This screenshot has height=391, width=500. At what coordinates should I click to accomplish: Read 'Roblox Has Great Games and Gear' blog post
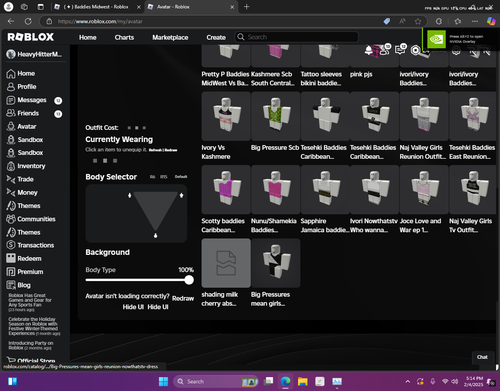[30, 302]
